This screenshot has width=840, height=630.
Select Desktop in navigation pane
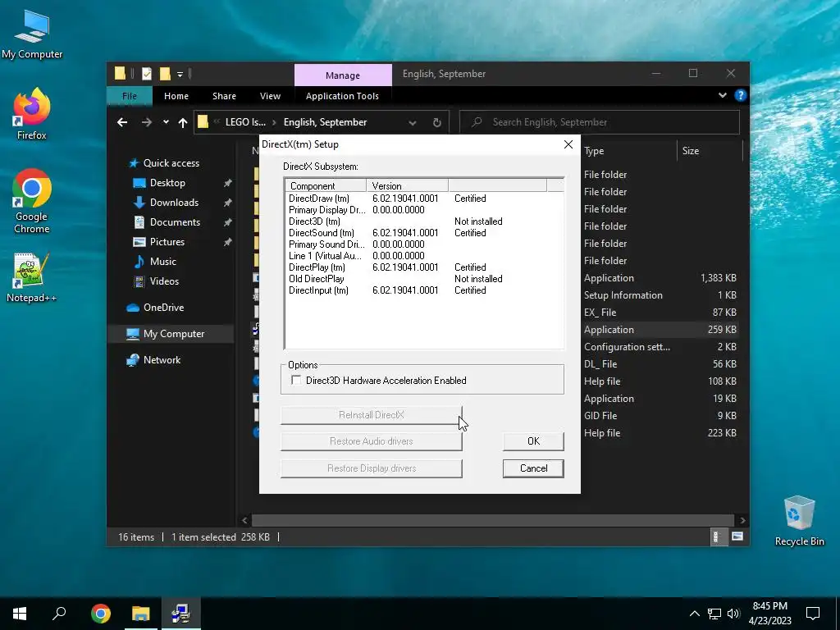pos(158,183)
